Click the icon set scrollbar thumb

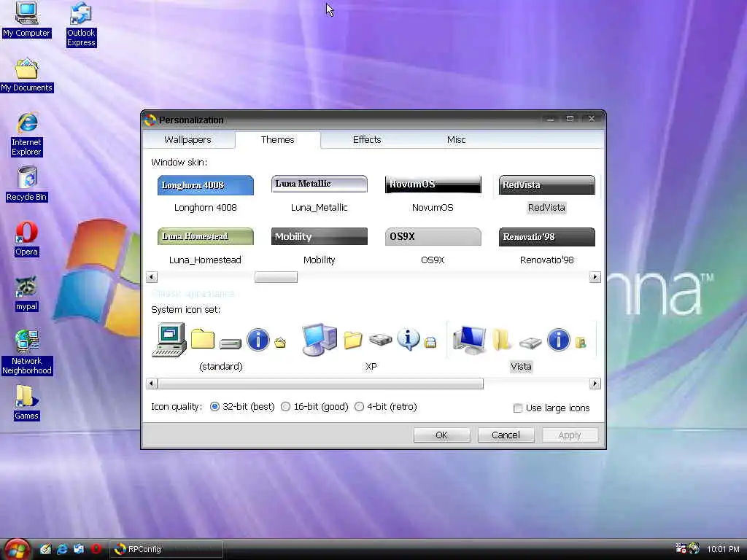(320, 384)
